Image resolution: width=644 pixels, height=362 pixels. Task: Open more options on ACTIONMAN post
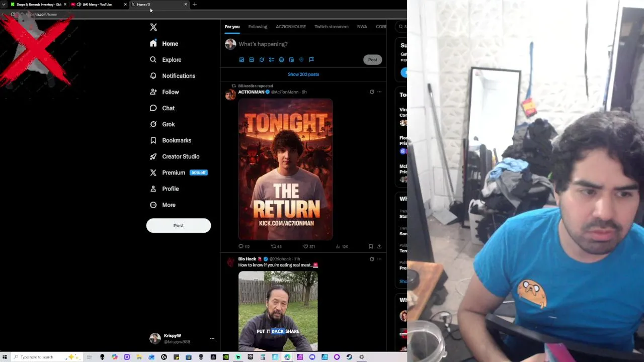point(379,92)
